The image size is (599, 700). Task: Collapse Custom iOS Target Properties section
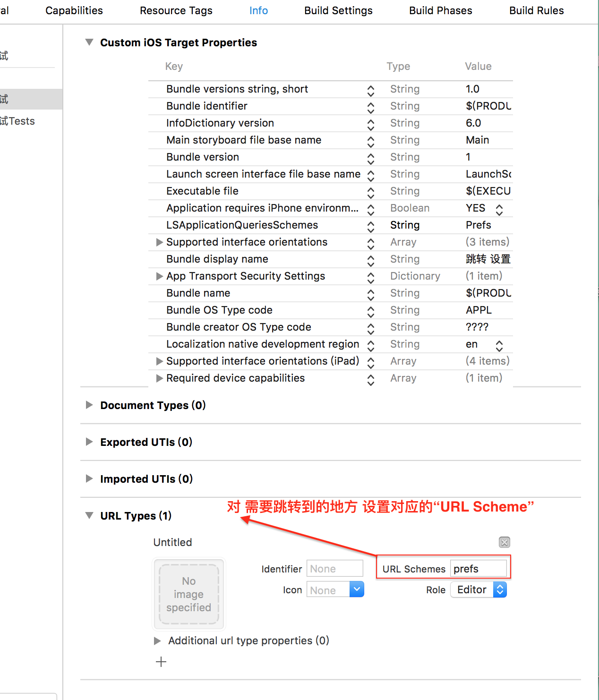[x=89, y=42]
